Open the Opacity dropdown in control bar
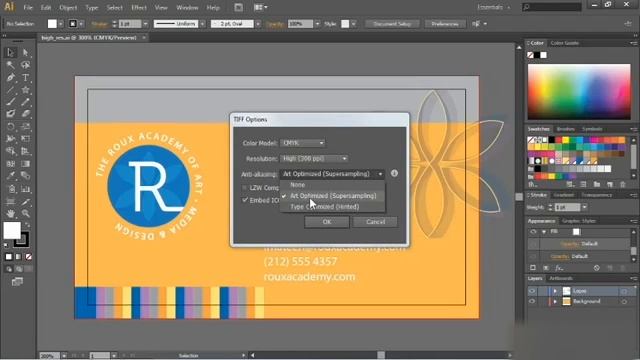Viewport: 640px width, 360px height. [318, 24]
